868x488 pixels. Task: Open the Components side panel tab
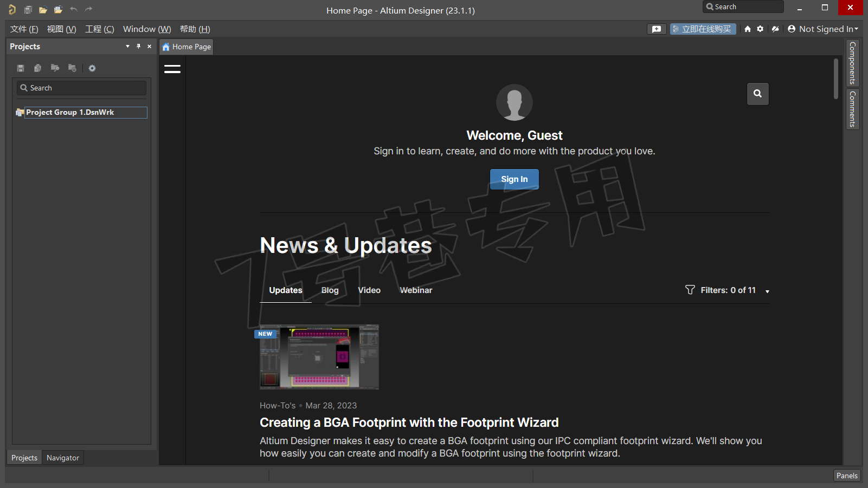point(853,63)
